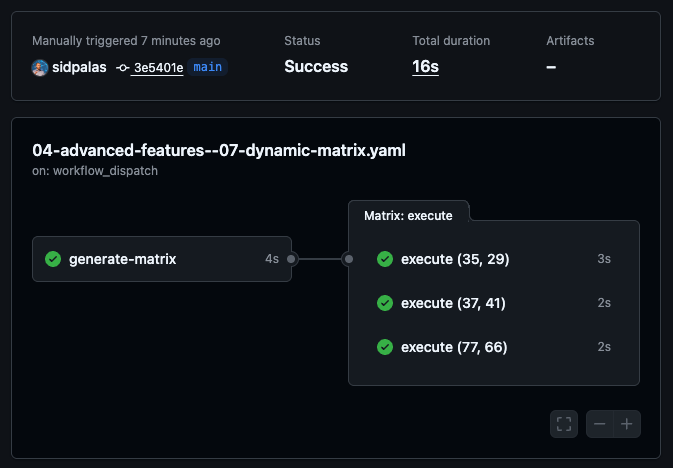Click the main branch label
Viewport: 673px width, 468px height.
pos(208,67)
